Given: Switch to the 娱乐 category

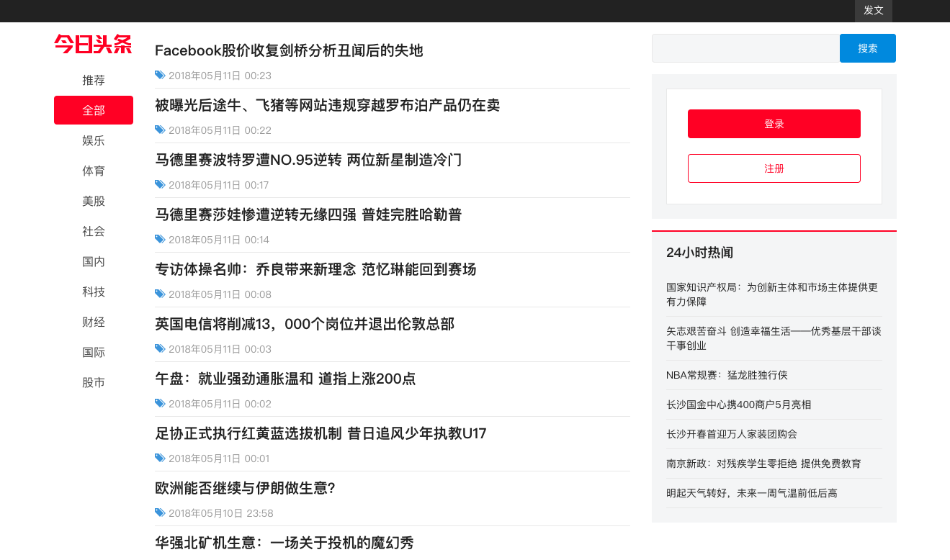Looking at the screenshot, I should [94, 140].
